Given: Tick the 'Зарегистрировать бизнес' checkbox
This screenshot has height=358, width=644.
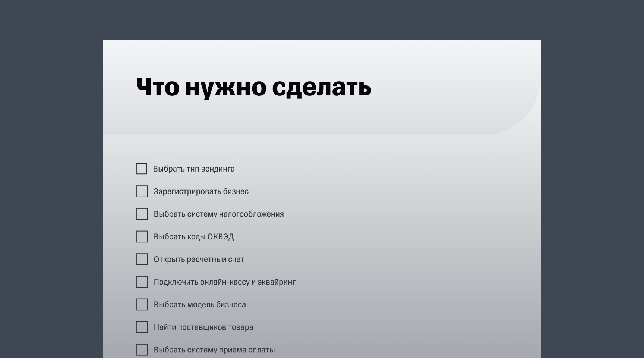Looking at the screenshot, I should (x=142, y=191).
